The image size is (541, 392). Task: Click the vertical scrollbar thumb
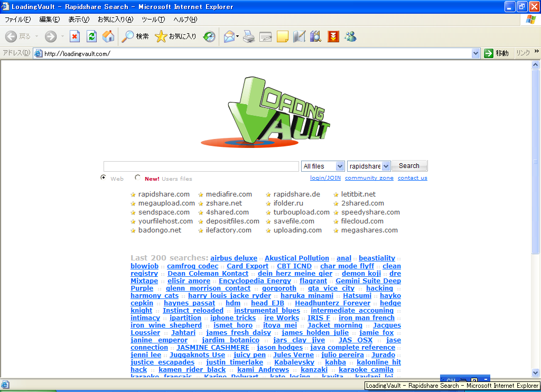coord(536,162)
